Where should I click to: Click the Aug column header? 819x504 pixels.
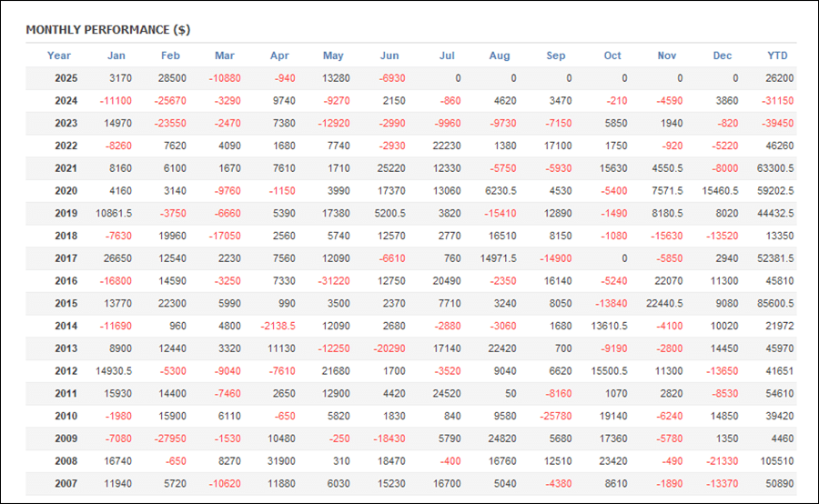coord(500,55)
